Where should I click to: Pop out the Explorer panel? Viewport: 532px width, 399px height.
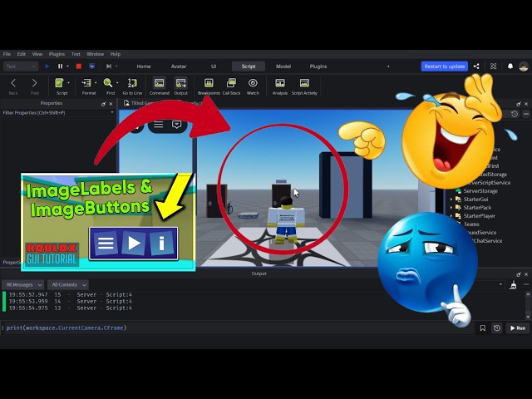point(519,104)
